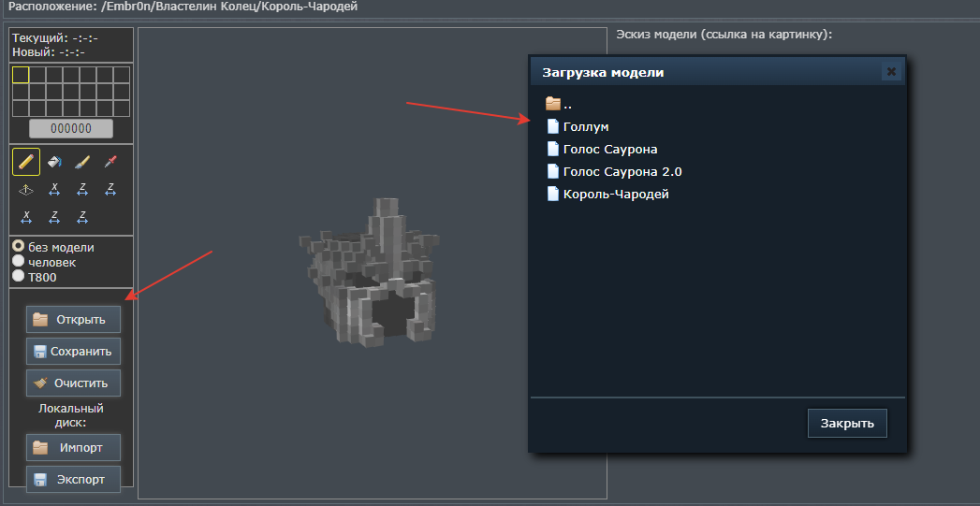The width and height of the screenshot is (980, 506).
Task: Enable the 'T800' model radio button
Action: (18, 277)
